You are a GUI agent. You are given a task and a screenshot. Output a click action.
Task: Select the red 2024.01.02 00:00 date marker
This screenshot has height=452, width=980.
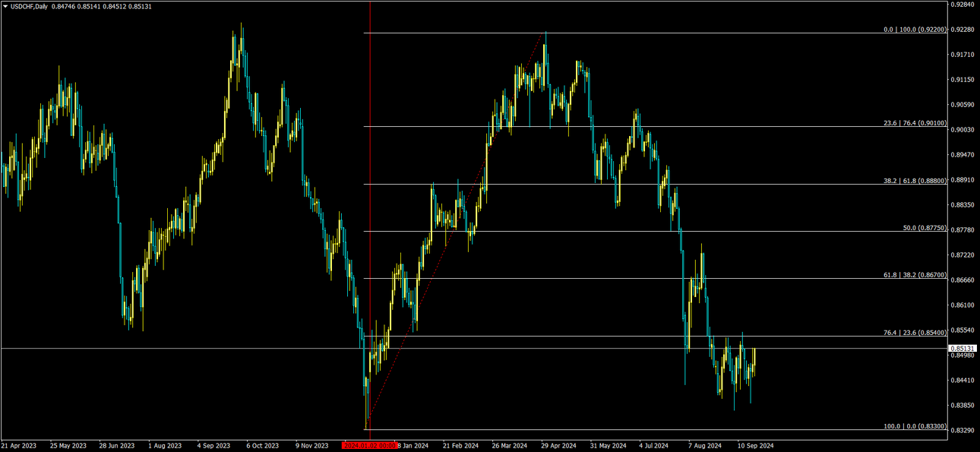point(369,446)
